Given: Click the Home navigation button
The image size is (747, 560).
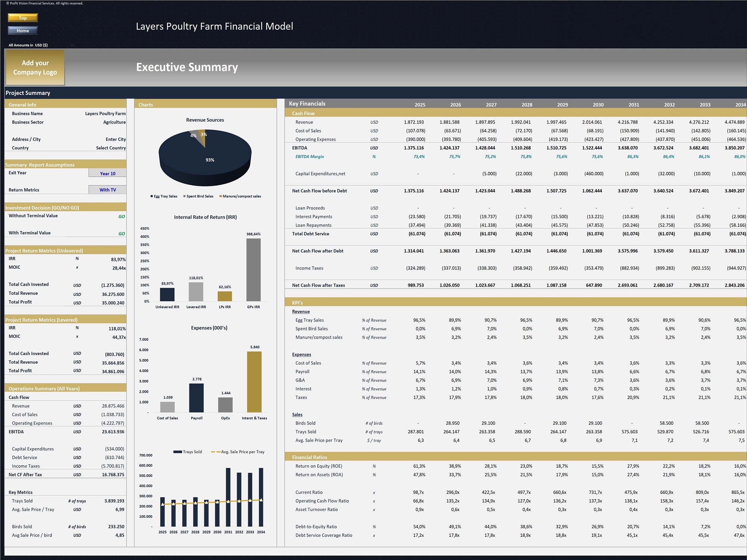Looking at the screenshot, I should (x=23, y=31).
